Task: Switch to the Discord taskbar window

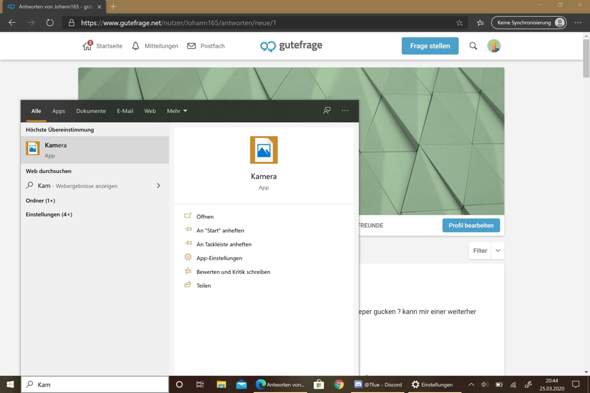Action: tap(378, 384)
